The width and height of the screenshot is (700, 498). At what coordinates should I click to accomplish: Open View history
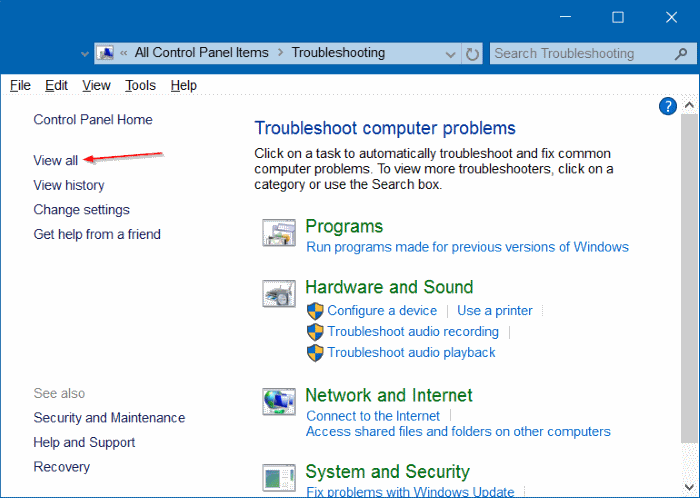pyautogui.click(x=69, y=185)
